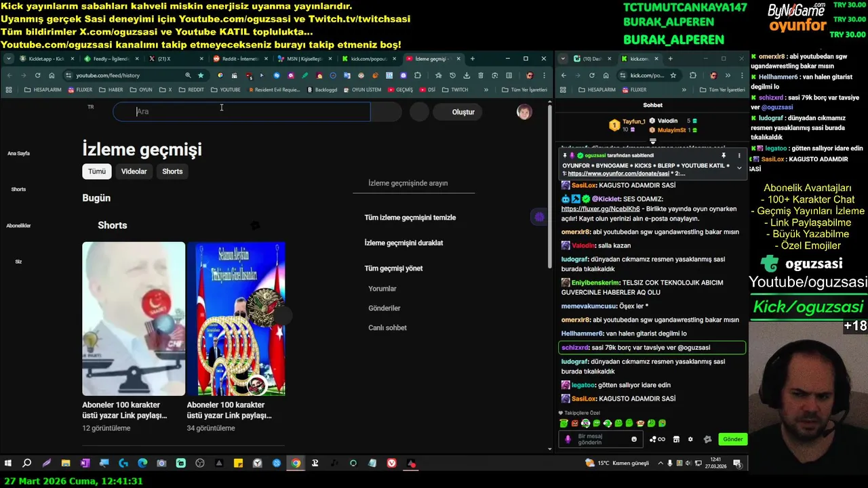Open the 'YOUTUBE' bookmarks folder

coord(226,89)
